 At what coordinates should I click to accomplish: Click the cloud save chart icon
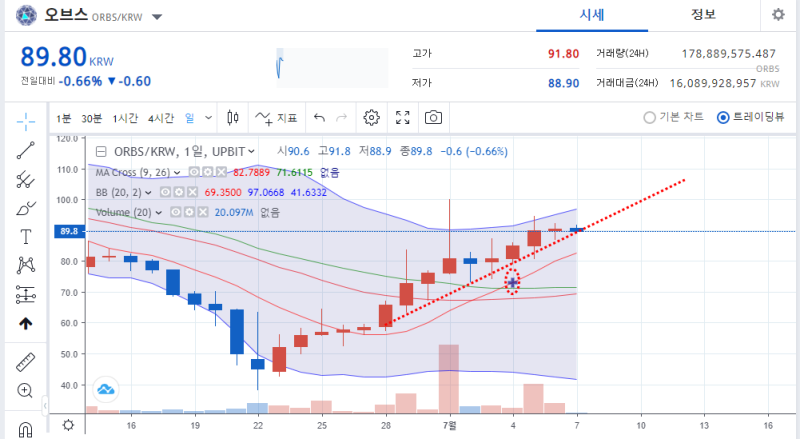[106, 389]
